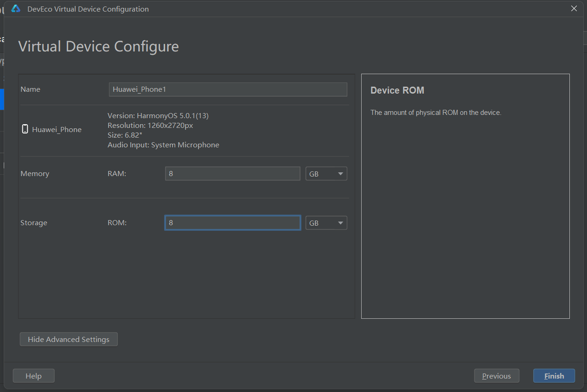Click the phone icon beside Huawei_Phone

point(25,129)
